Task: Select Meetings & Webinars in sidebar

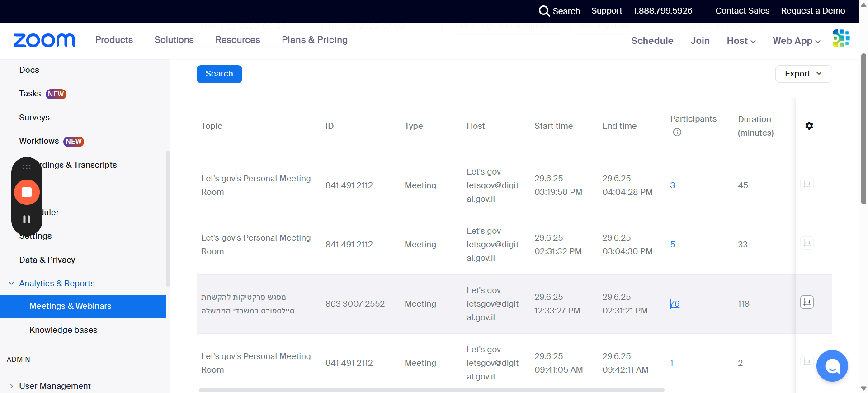Action: click(x=83, y=307)
